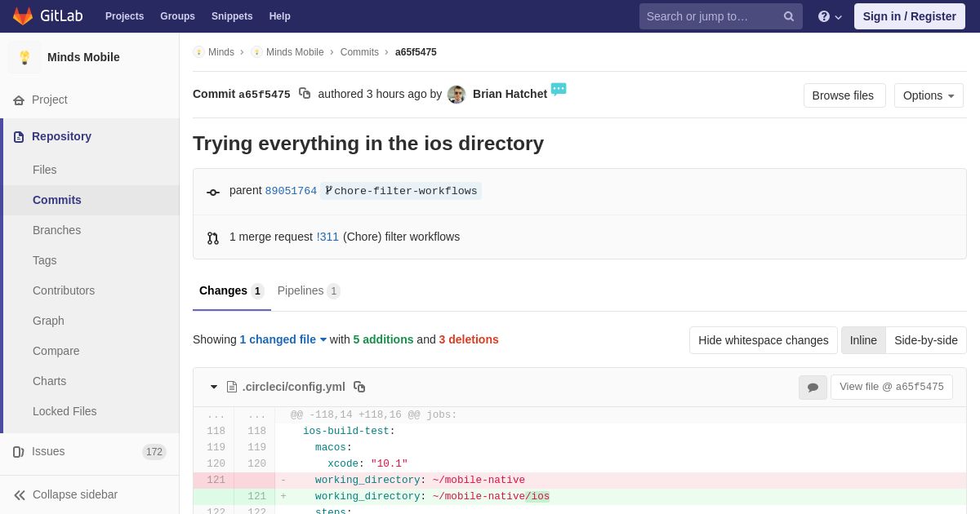Open the Groups menu
Image resolution: width=980 pixels, height=514 pixels.
pyautogui.click(x=177, y=16)
